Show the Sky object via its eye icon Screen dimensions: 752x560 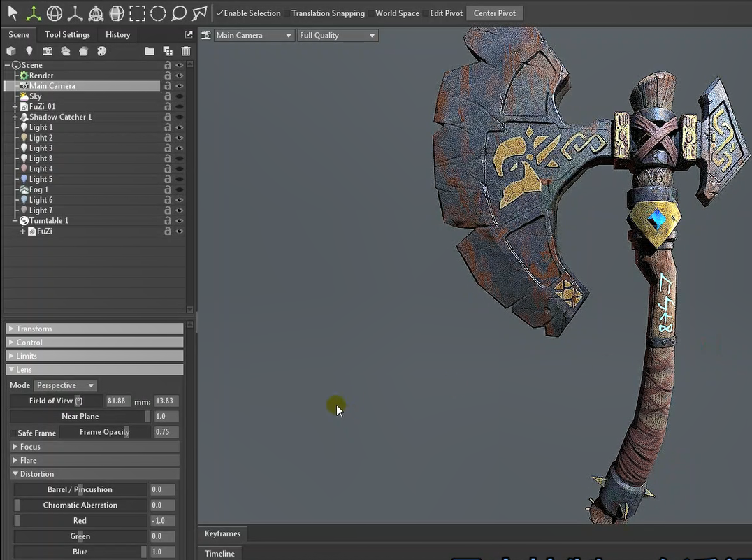pos(180,96)
